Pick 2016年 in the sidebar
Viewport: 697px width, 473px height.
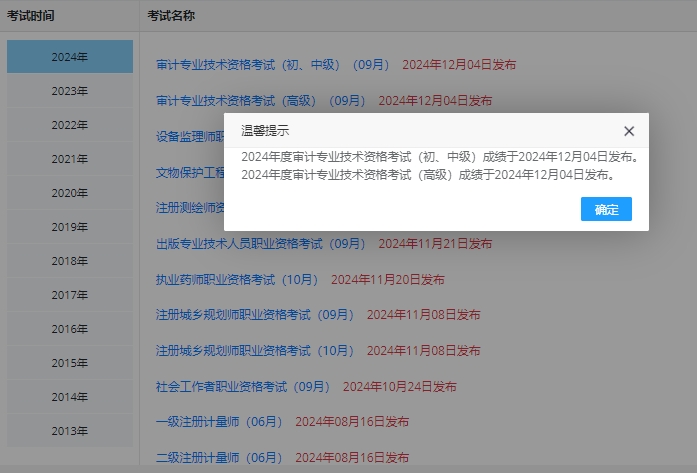(70, 329)
